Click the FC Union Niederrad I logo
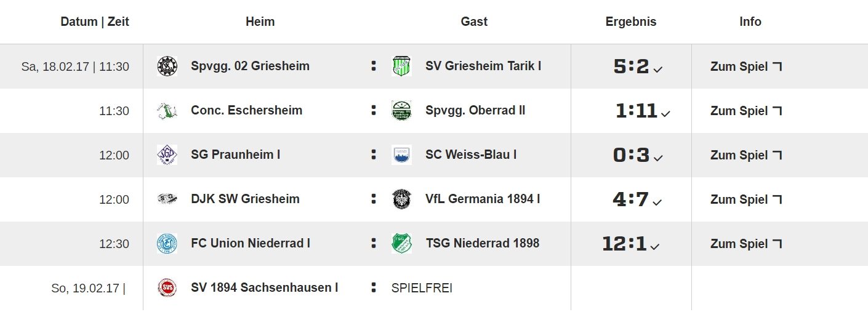868x325 pixels. [x=167, y=244]
